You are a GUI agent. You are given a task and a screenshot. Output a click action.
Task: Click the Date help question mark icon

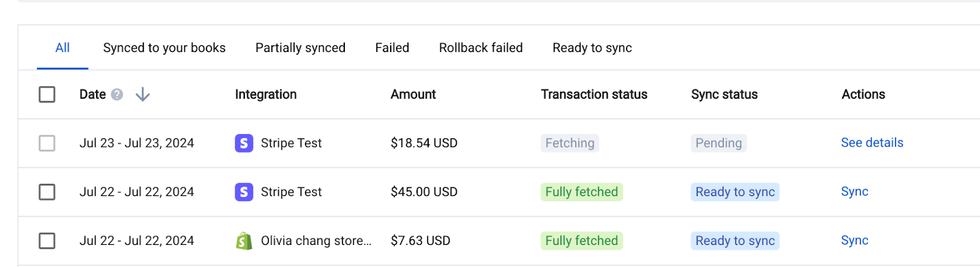pyautogui.click(x=117, y=94)
